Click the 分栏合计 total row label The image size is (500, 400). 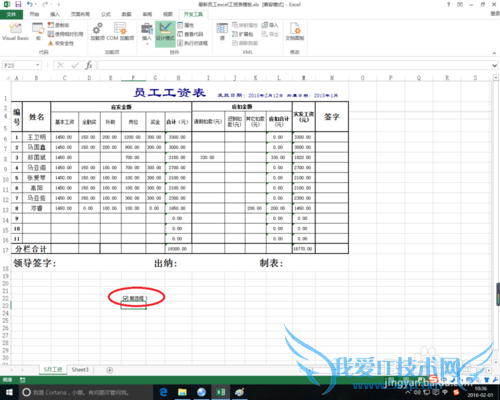pos(31,249)
